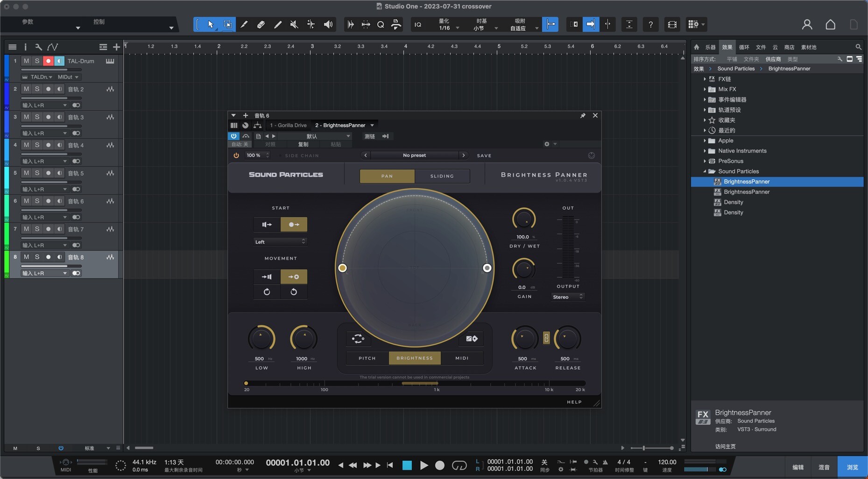Viewport: 868px width, 479px height.
Task: Switch to Gorilla Drive insert tab
Action: tap(288, 125)
